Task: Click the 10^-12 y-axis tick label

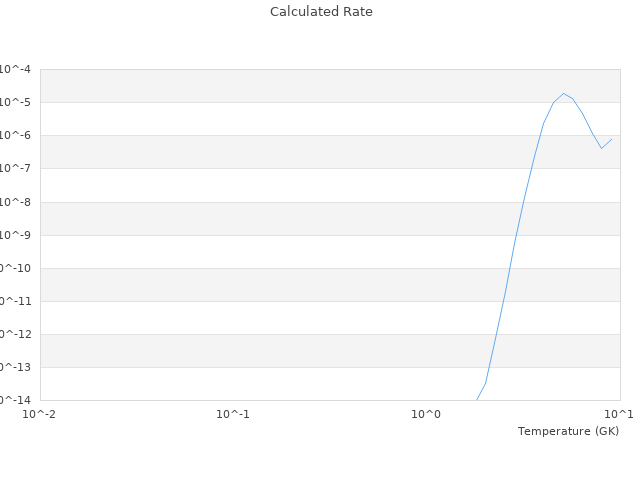Action: pos(14,334)
